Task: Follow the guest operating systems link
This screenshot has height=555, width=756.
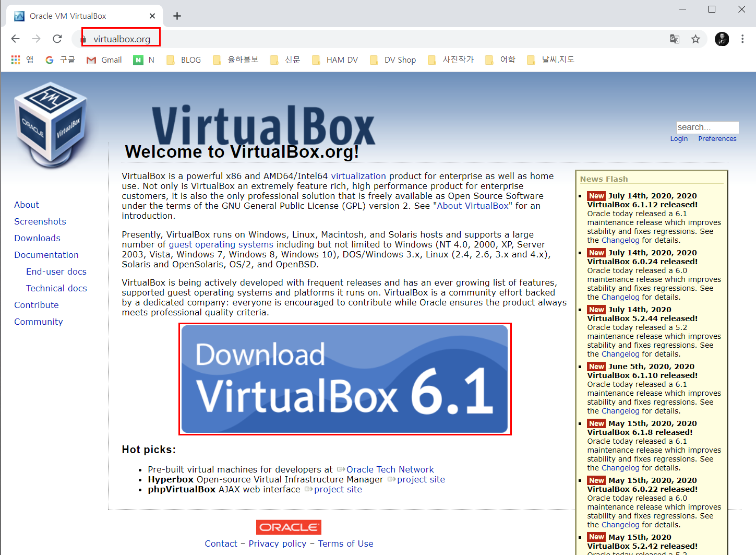Action: click(221, 244)
